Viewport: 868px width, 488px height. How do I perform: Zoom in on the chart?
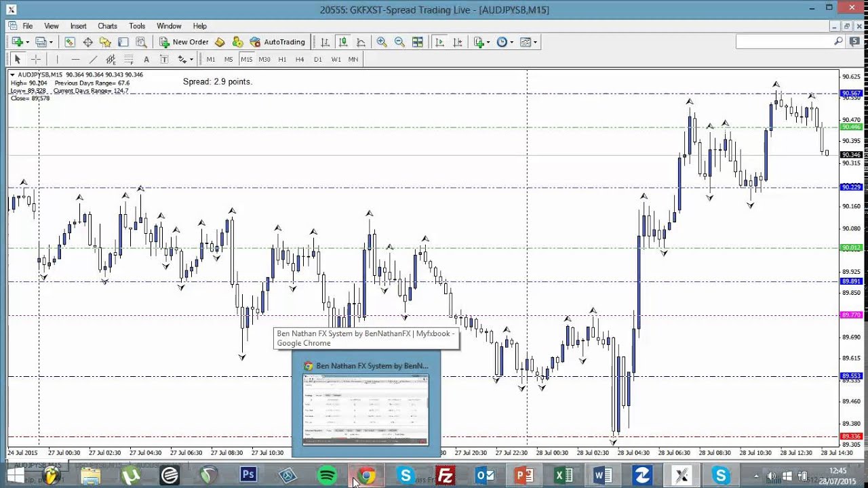point(382,42)
